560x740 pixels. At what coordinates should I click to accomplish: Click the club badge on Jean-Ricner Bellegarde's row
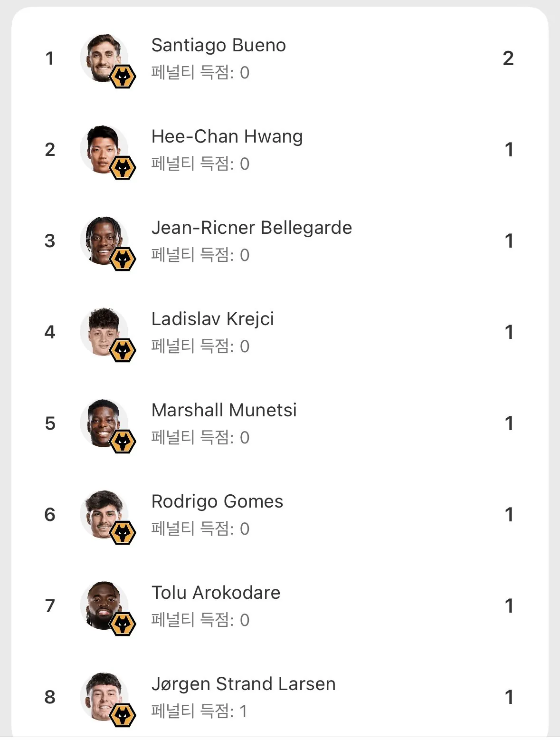(123, 259)
